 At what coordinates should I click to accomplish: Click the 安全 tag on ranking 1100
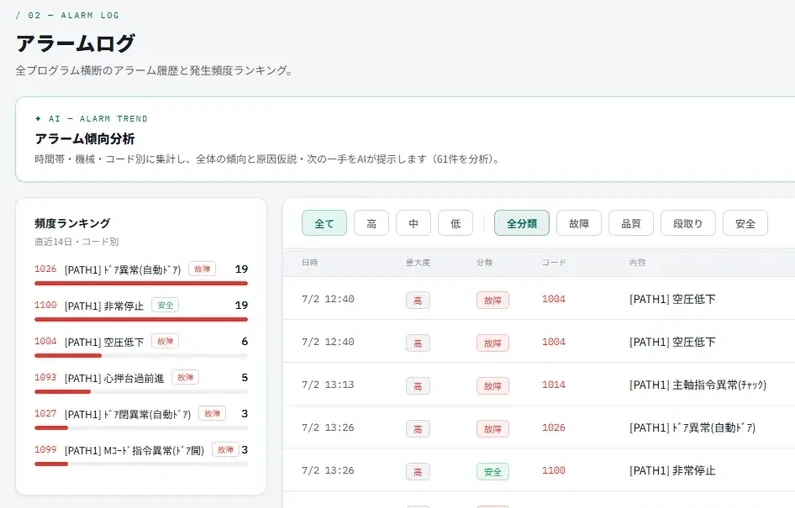point(165,305)
